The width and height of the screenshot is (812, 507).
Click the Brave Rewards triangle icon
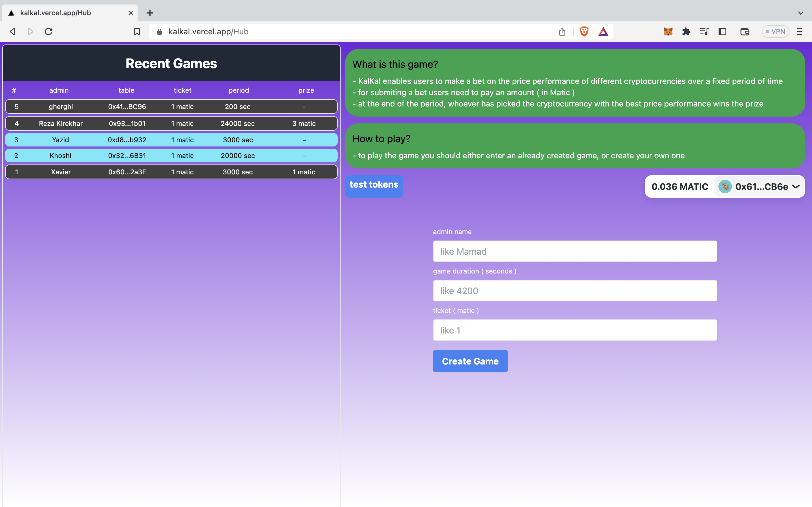603,32
